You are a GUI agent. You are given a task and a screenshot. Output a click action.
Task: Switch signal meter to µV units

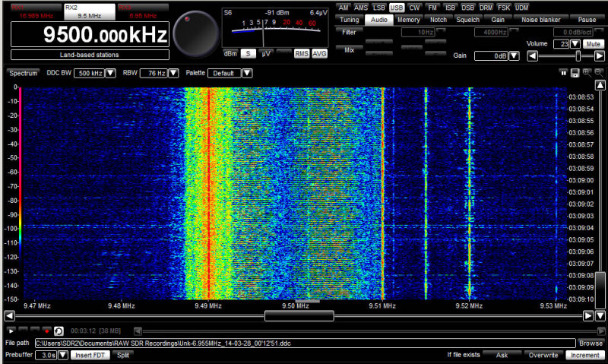point(266,53)
